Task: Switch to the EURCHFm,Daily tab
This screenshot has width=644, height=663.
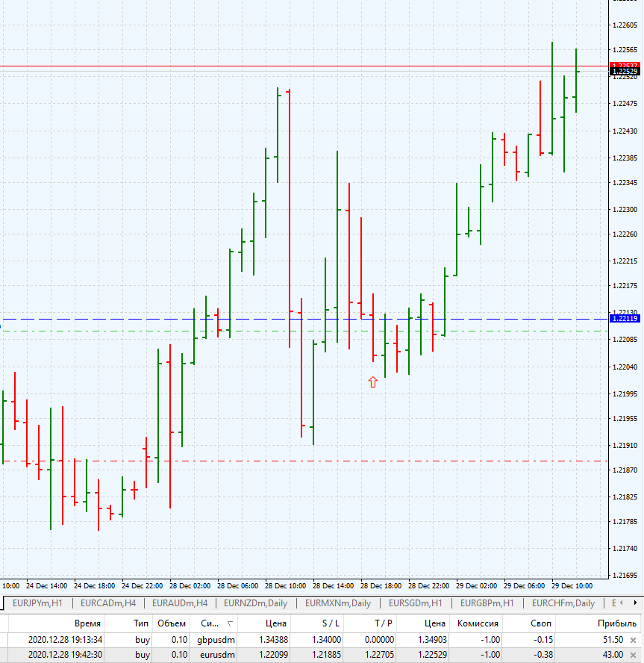Action: point(564,603)
